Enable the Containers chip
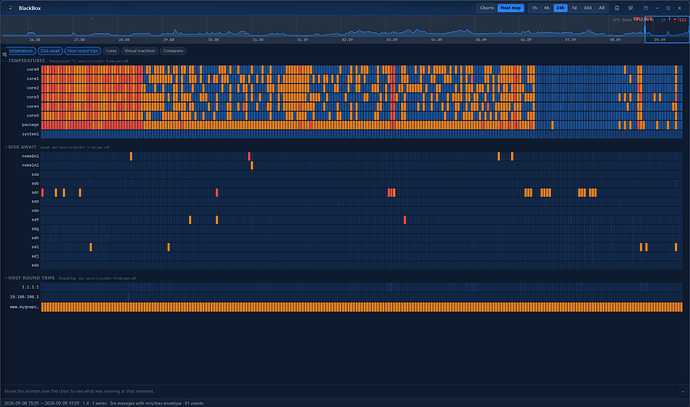Screen dimensions: 690x407 (173, 51)
